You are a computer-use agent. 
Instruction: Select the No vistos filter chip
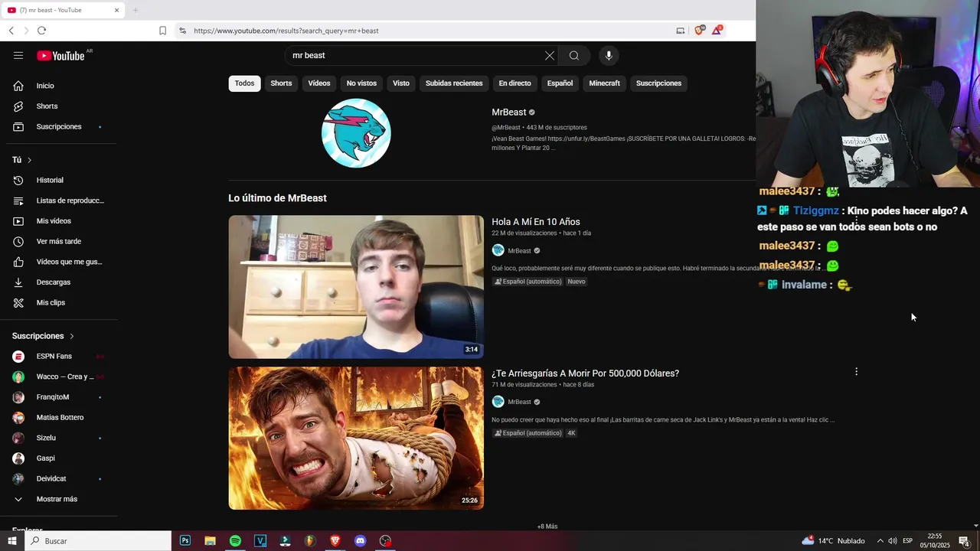tap(361, 83)
